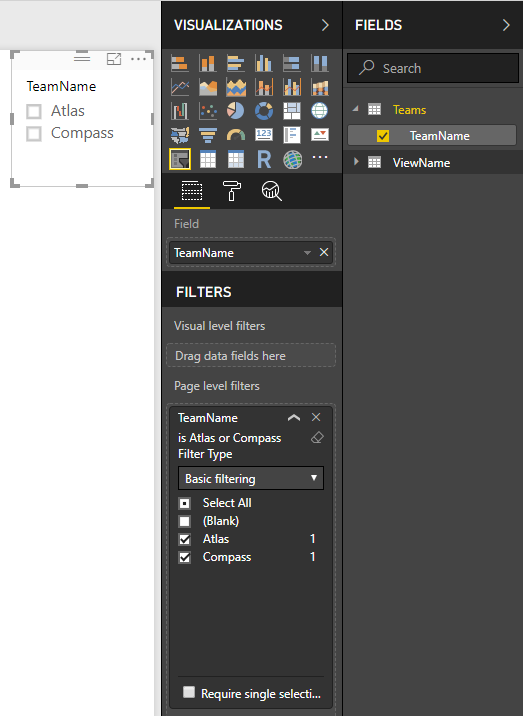Image resolution: width=523 pixels, height=716 pixels.
Task: Check Compass in the slicer visual
Action: click(x=34, y=134)
